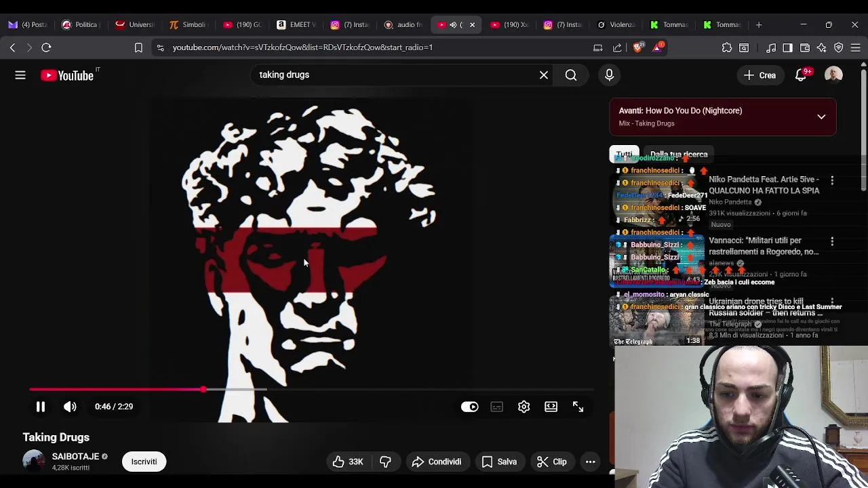Click the Crea create button

pos(759,75)
